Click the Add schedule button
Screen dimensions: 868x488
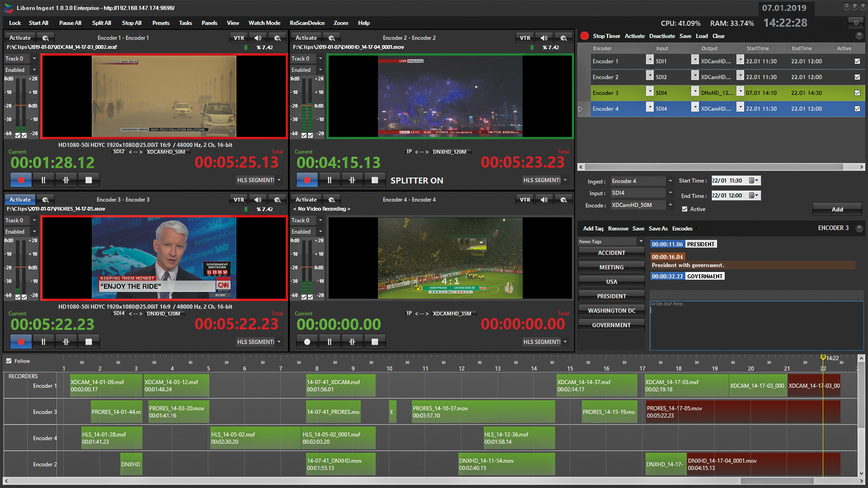tap(837, 209)
